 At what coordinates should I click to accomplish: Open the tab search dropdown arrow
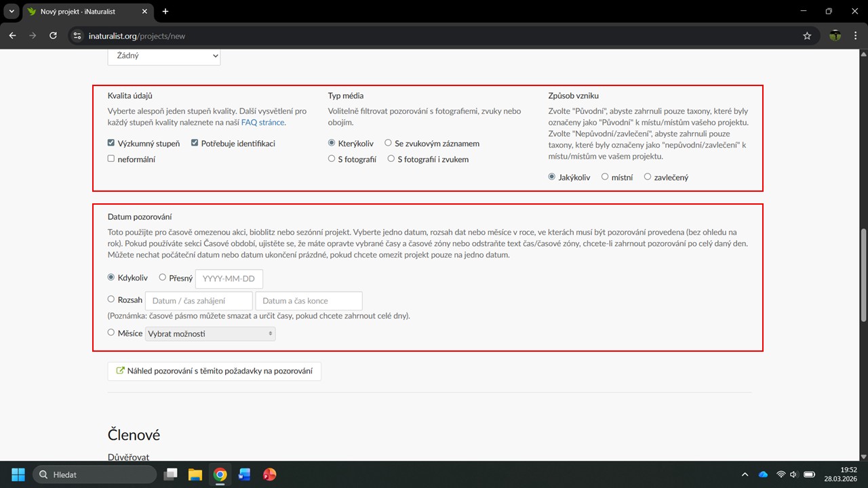(x=12, y=12)
